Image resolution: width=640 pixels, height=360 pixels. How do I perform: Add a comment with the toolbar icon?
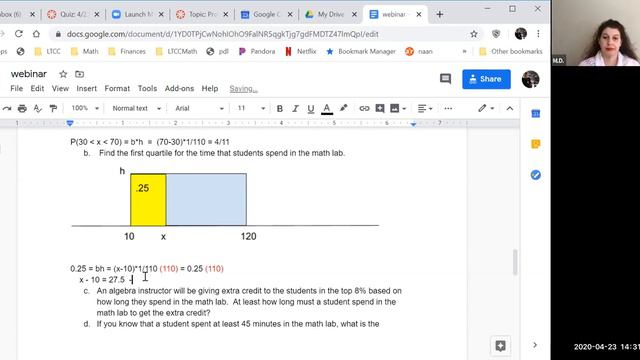[x=380, y=108]
